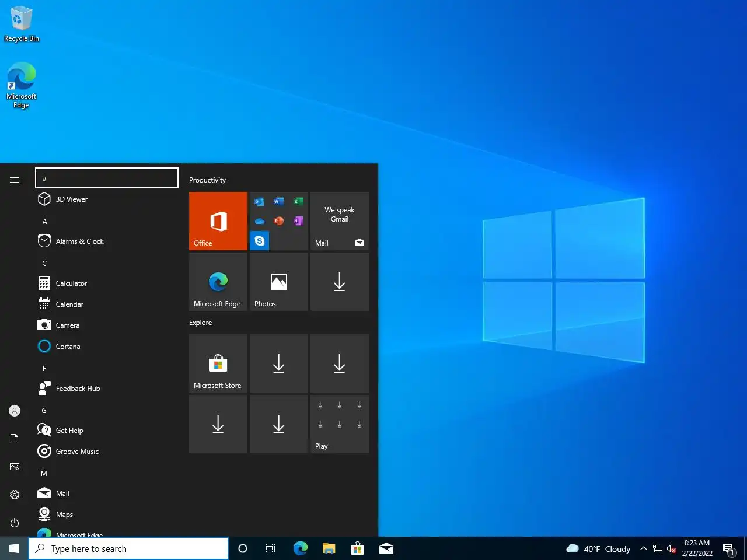
Task: Open Cortana from the app list
Action: 107,346
